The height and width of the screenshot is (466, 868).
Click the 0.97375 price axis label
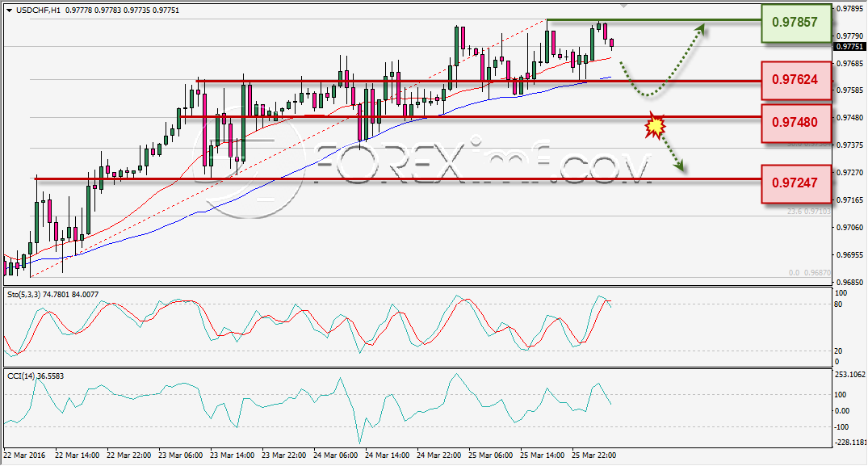(849, 145)
